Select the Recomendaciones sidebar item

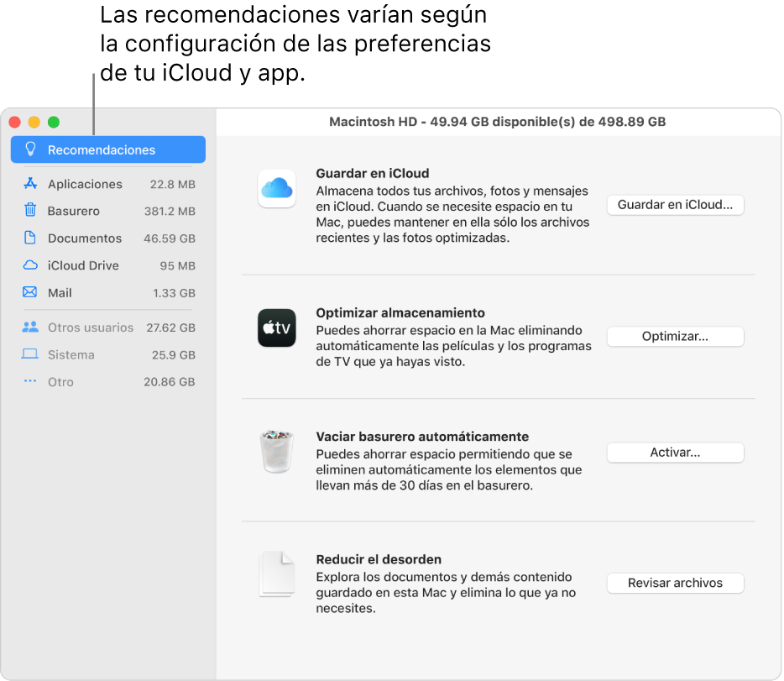pyautogui.click(x=108, y=149)
